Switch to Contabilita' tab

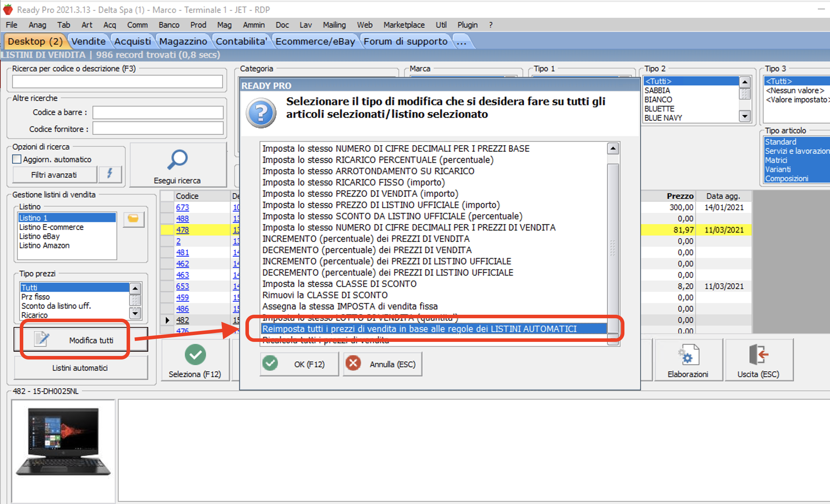click(x=241, y=41)
